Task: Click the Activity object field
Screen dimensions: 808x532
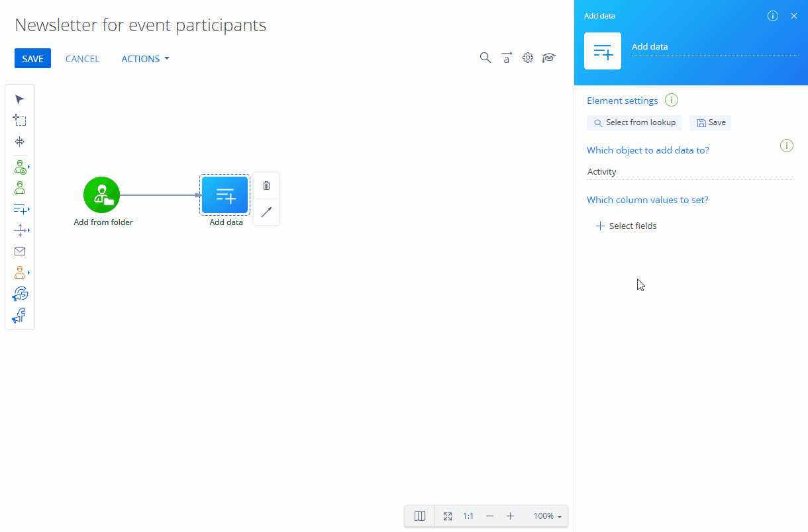Action: (691, 172)
